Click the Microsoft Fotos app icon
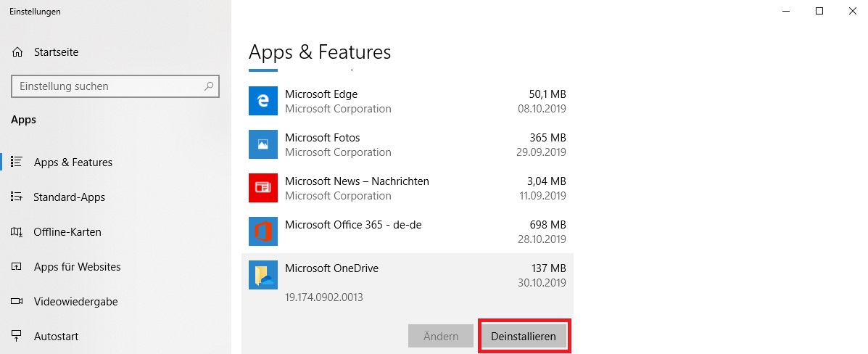The width and height of the screenshot is (868, 354). [263, 144]
